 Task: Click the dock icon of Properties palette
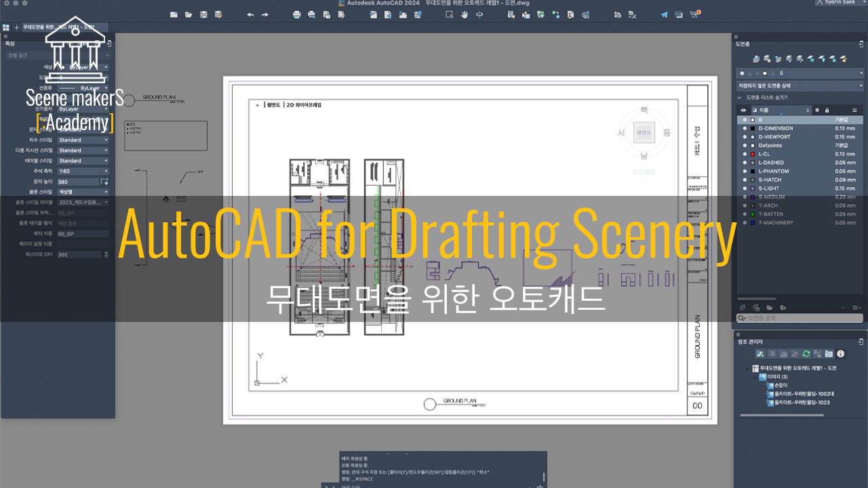coord(110,43)
